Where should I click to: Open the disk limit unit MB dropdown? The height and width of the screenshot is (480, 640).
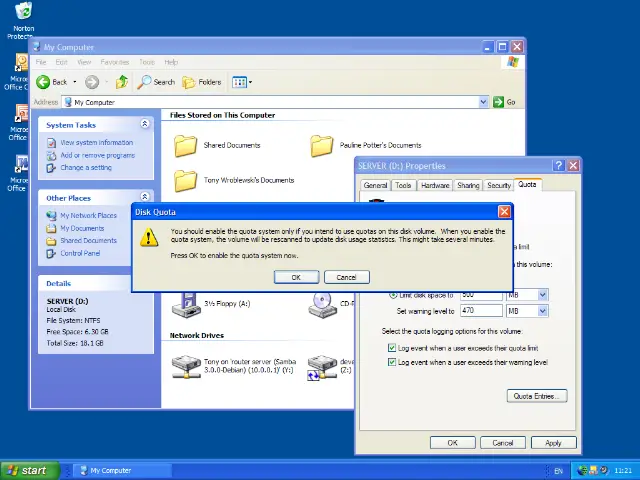click(542, 295)
